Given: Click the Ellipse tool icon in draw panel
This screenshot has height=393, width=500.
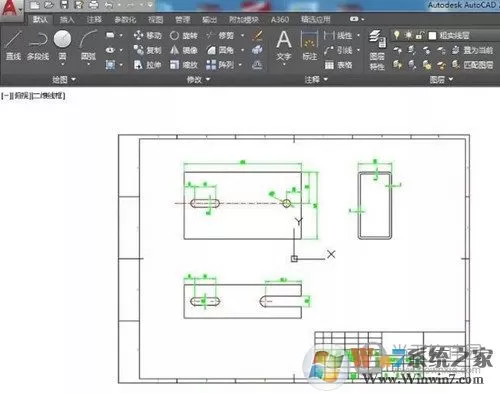Looking at the screenshot, I should pos(110,50).
